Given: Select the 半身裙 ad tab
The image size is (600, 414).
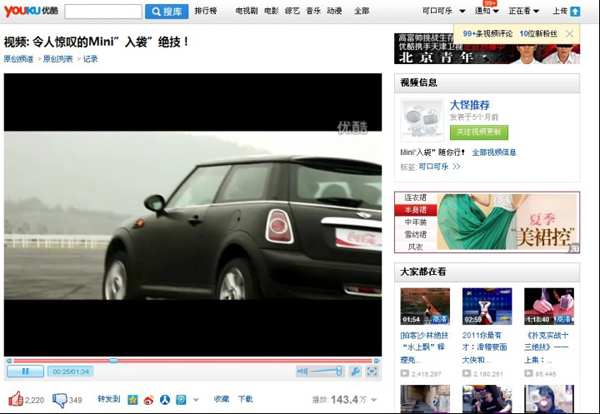Looking at the screenshot, I should pyautogui.click(x=416, y=210).
